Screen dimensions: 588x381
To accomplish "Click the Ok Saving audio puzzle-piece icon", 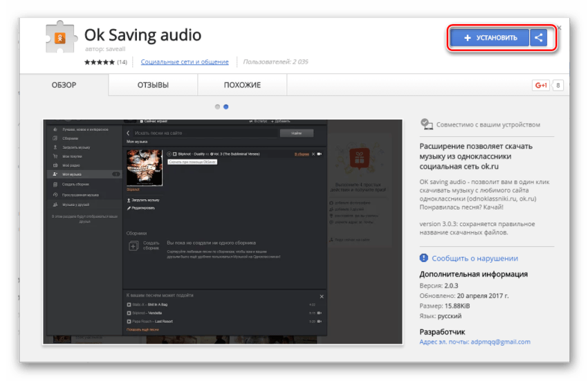I will pos(60,38).
